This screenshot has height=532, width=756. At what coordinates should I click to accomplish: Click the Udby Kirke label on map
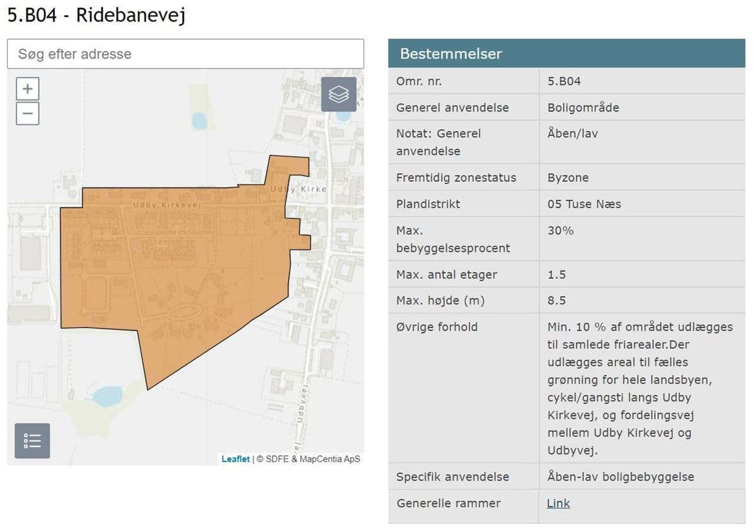coord(298,189)
